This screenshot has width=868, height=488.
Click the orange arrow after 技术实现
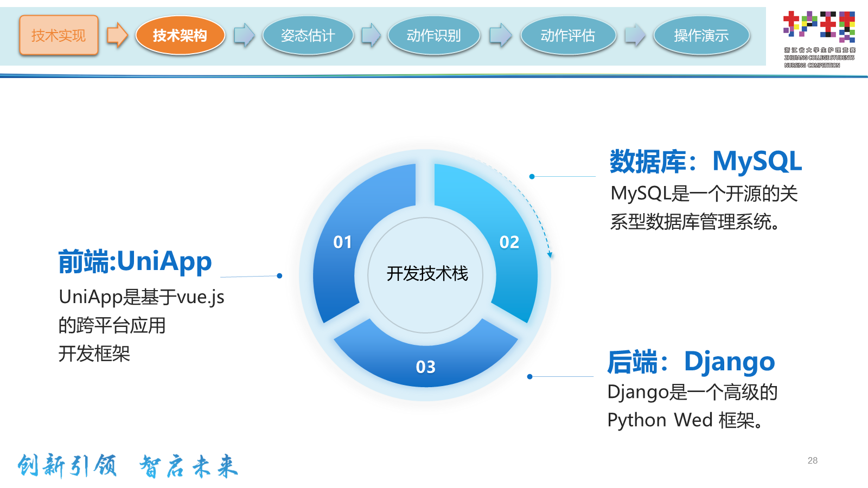click(117, 35)
